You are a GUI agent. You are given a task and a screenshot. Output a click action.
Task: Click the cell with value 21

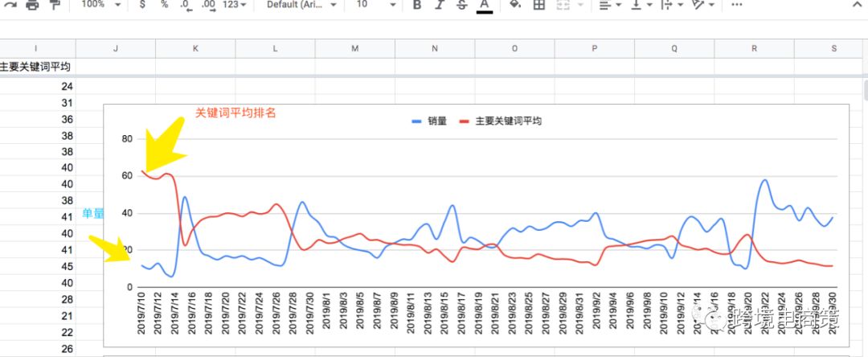[x=38, y=316]
